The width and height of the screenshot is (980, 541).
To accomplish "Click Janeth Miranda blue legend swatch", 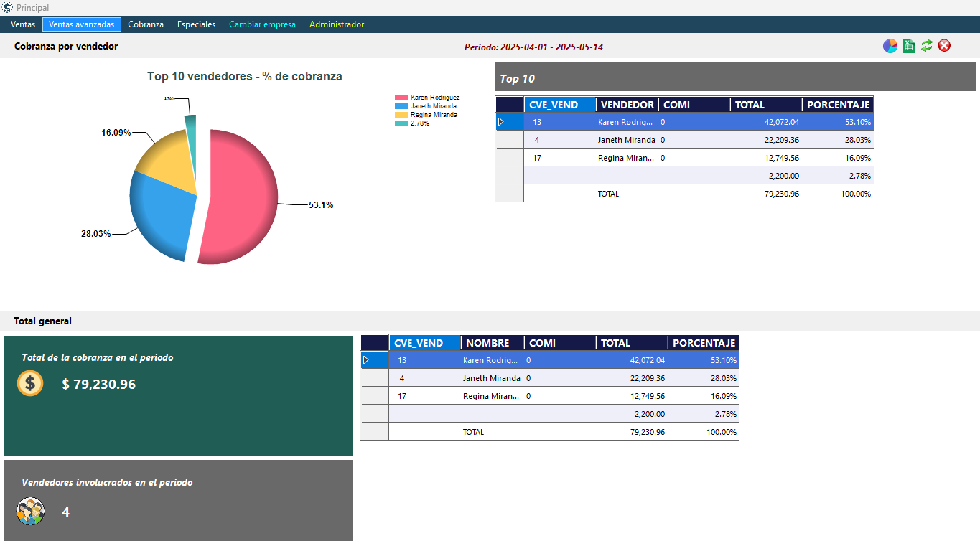I will (401, 106).
